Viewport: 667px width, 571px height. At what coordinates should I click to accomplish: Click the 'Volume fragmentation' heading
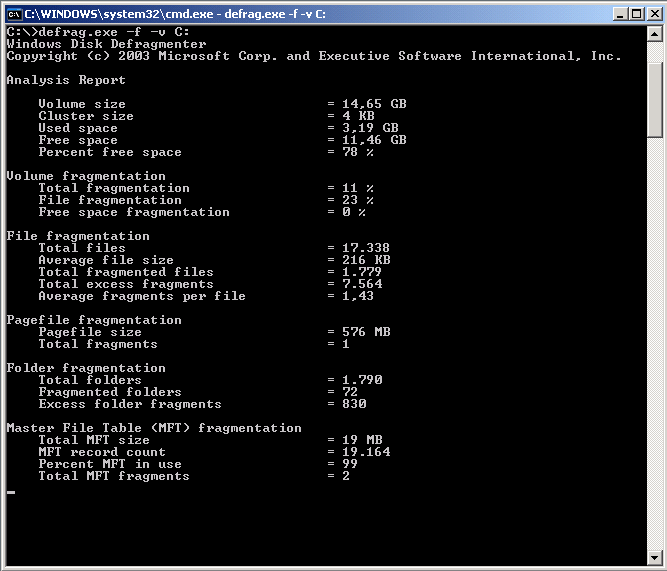coord(86,176)
